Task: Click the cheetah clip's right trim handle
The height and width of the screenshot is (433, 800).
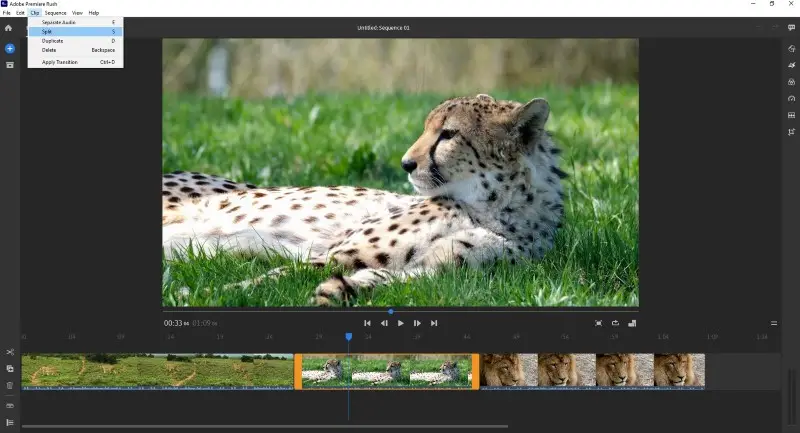Action: pos(476,371)
